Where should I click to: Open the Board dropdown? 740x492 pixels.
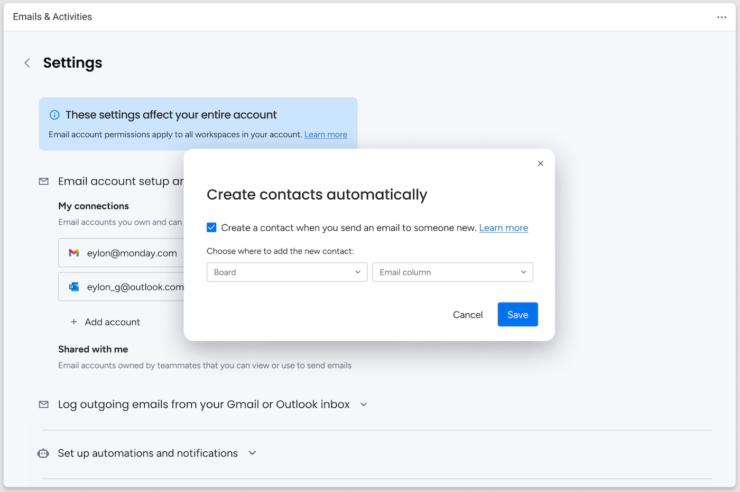tap(286, 272)
